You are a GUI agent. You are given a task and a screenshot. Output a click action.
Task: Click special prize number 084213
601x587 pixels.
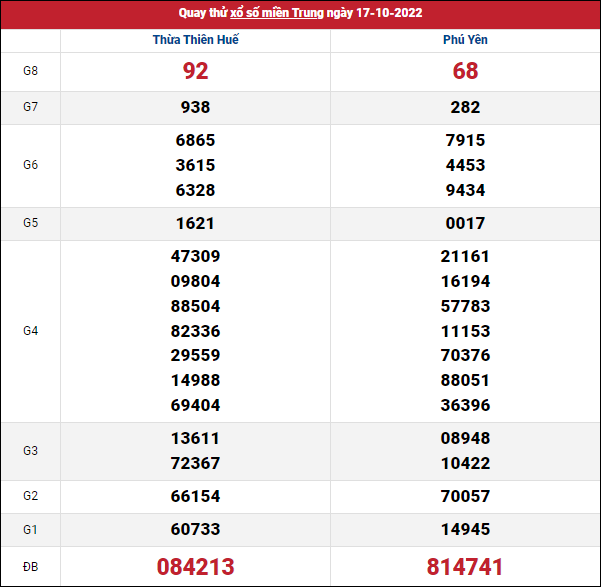(196, 567)
